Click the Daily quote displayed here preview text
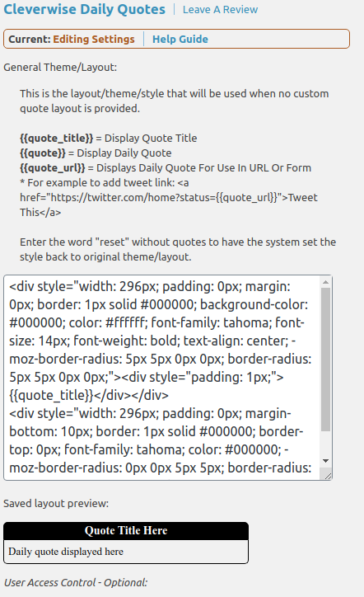 tap(66, 552)
